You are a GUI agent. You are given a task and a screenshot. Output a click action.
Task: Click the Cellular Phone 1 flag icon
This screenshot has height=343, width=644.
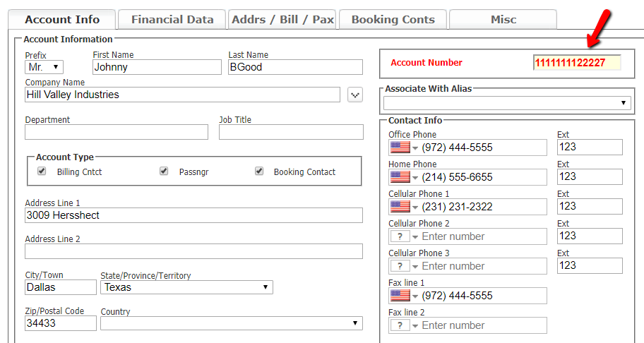pyautogui.click(x=400, y=207)
